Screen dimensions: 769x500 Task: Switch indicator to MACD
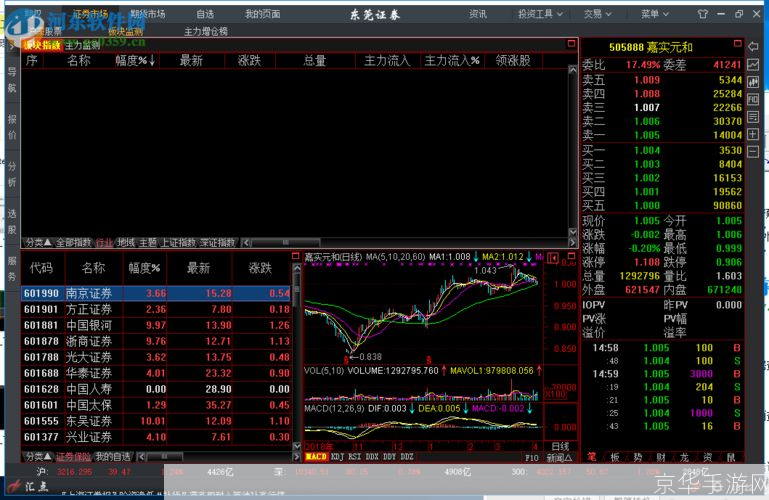click(x=316, y=457)
